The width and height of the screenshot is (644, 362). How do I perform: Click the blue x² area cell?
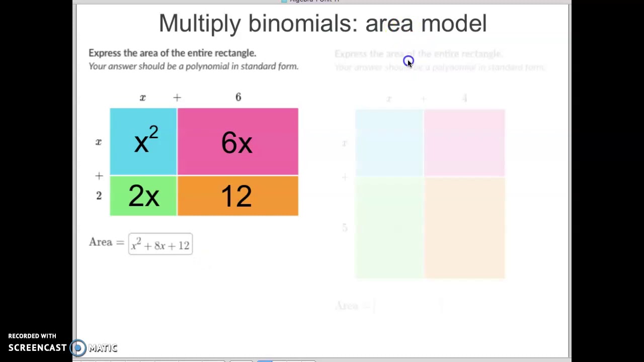pos(143,141)
